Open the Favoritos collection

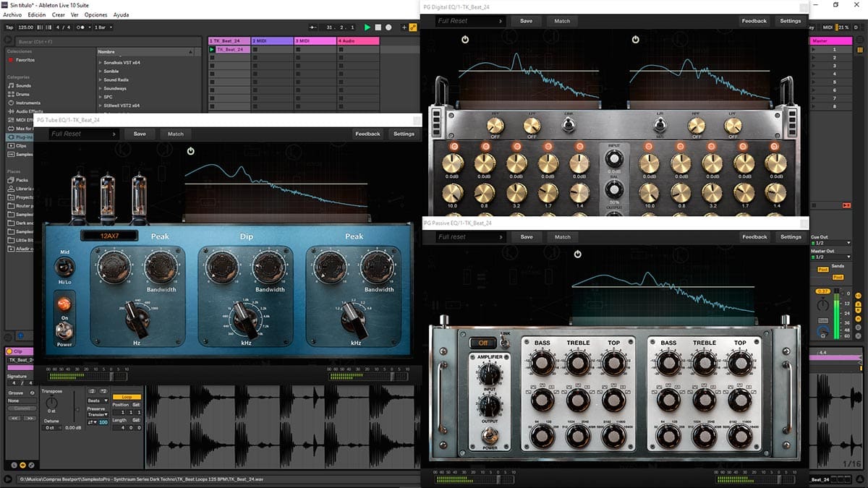pyautogui.click(x=25, y=60)
